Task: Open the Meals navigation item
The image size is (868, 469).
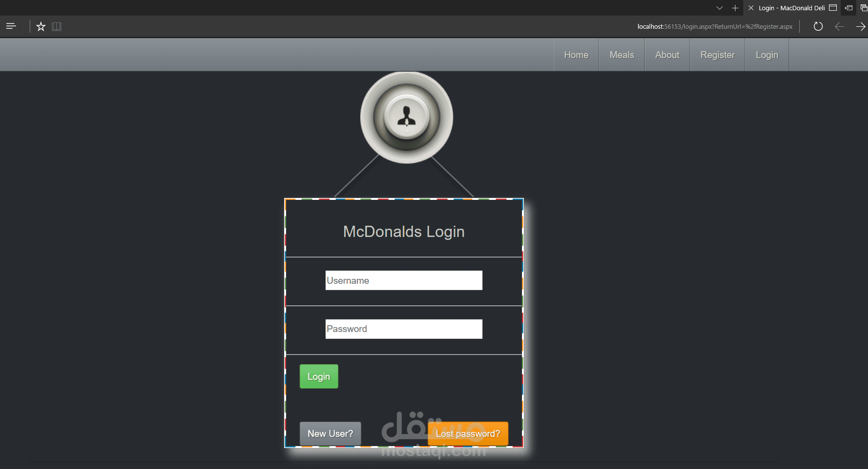Action: pos(622,55)
